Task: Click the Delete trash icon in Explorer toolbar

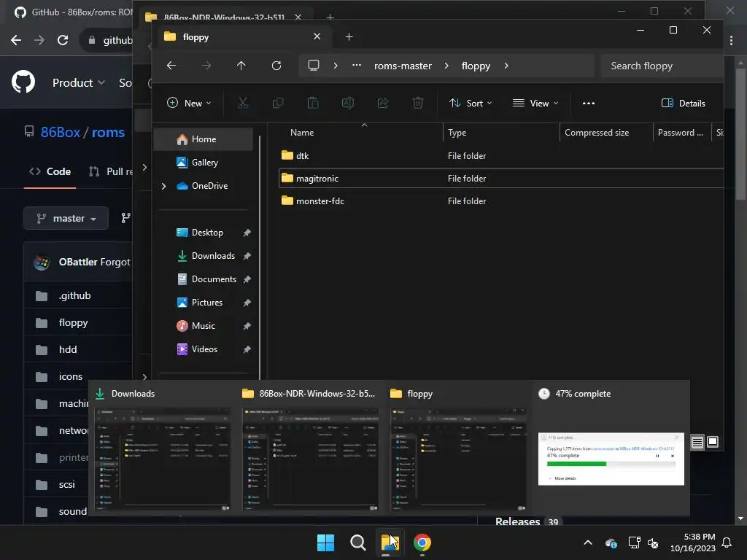Action: [418, 103]
